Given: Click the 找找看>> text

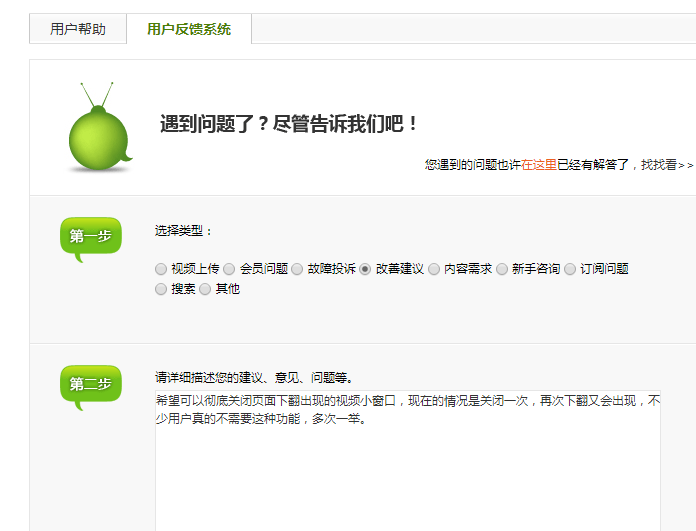Looking at the screenshot, I should 667,165.
